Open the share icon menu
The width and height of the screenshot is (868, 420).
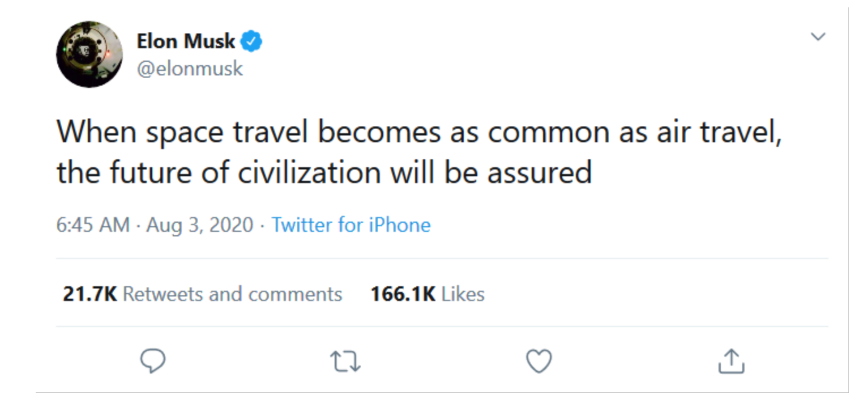731,361
